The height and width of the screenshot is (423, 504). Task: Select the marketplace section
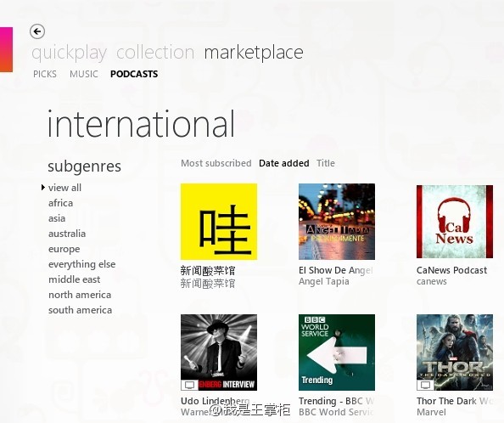click(x=254, y=53)
